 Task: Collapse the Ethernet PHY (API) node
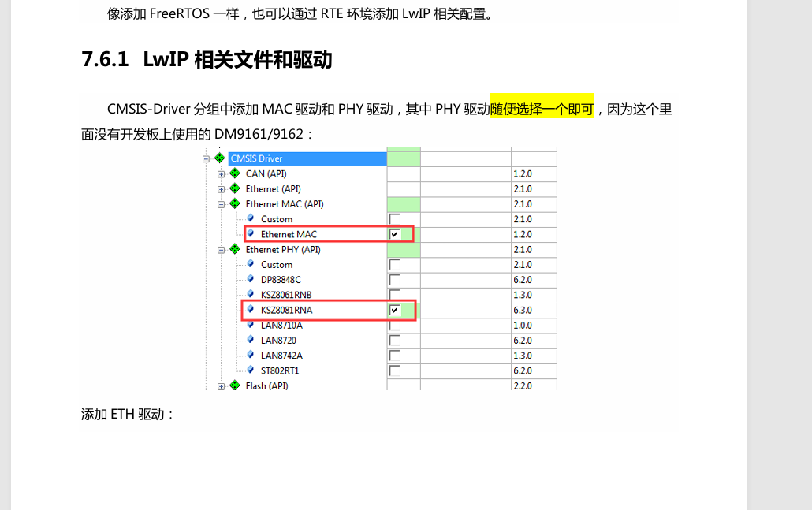(x=222, y=250)
